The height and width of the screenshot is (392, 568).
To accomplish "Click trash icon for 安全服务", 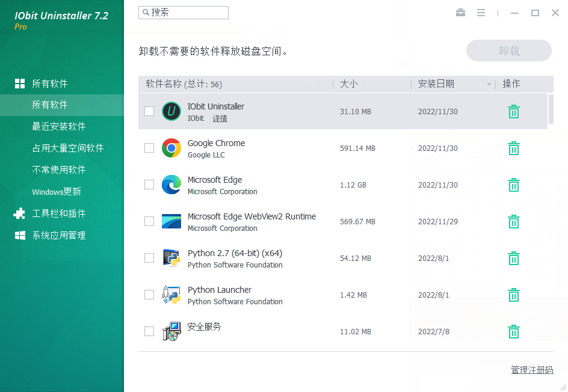I will click(x=513, y=332).
